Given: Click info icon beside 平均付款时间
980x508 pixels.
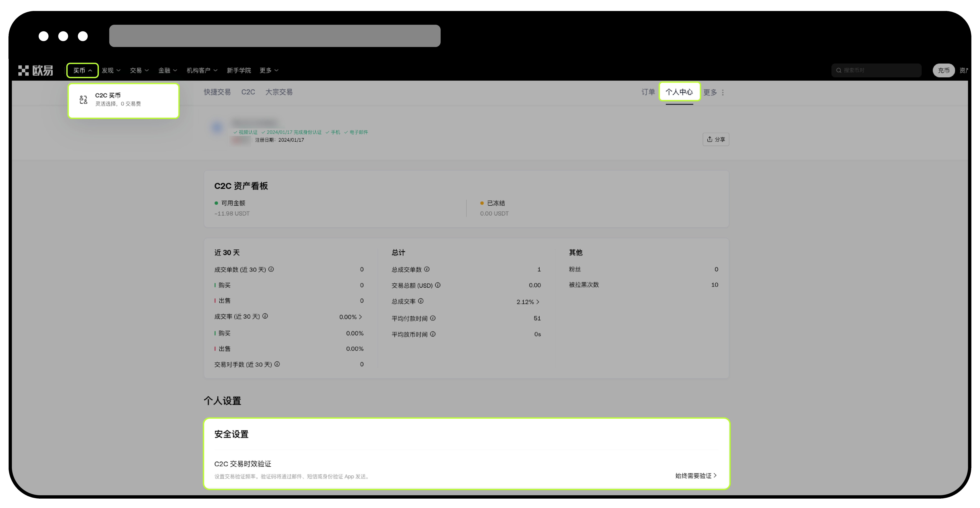Looking at the screenshot, I should 433,318.
